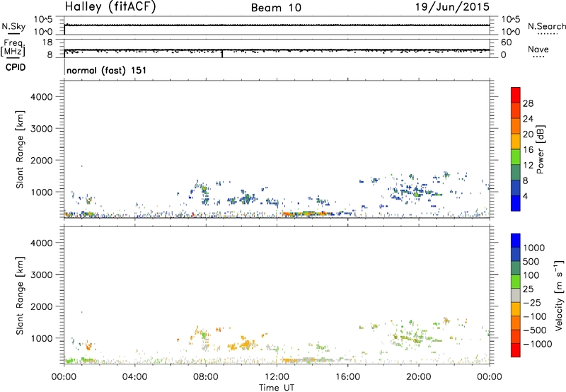Click the '3000' tick of the velocity panel
Image resolution: width=566 pixels, height=392 pixels.
(41, 275)
